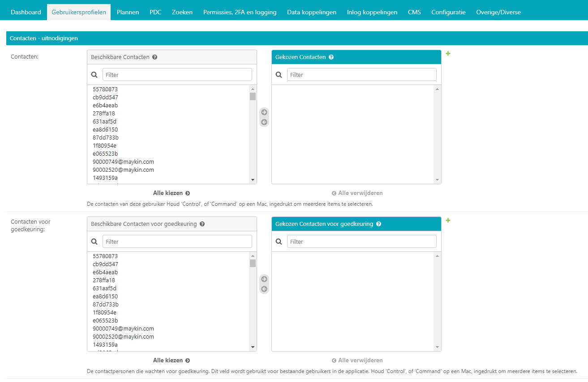Screen dimensions: 588x382
Task: Click green plus icon beside Gekozen Contacten voor goedkeuring
Action: coord(448,221)
